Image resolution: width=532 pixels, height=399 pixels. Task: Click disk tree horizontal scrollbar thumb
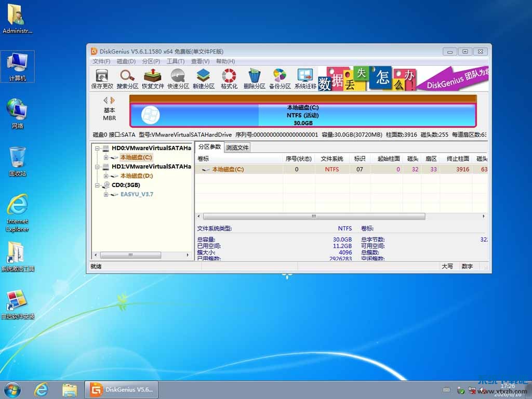click(x=130, y=255)
